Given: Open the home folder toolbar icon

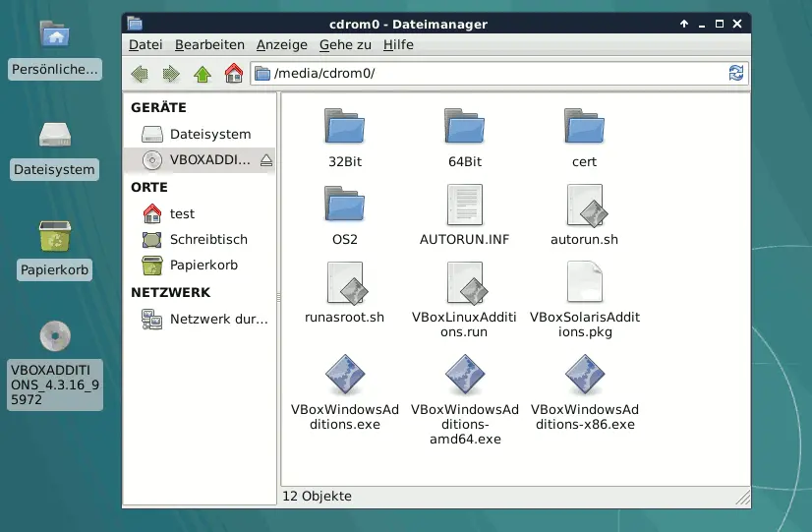Looking at the screenshot, I should (x=234, y=74).
